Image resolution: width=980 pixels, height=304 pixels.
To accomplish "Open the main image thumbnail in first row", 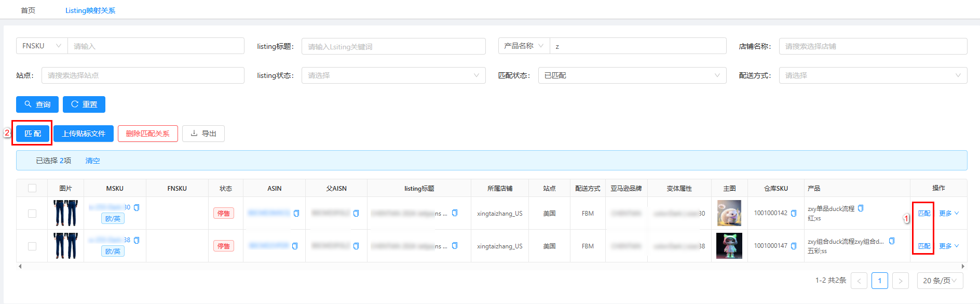I will click(x=729, y=213).
